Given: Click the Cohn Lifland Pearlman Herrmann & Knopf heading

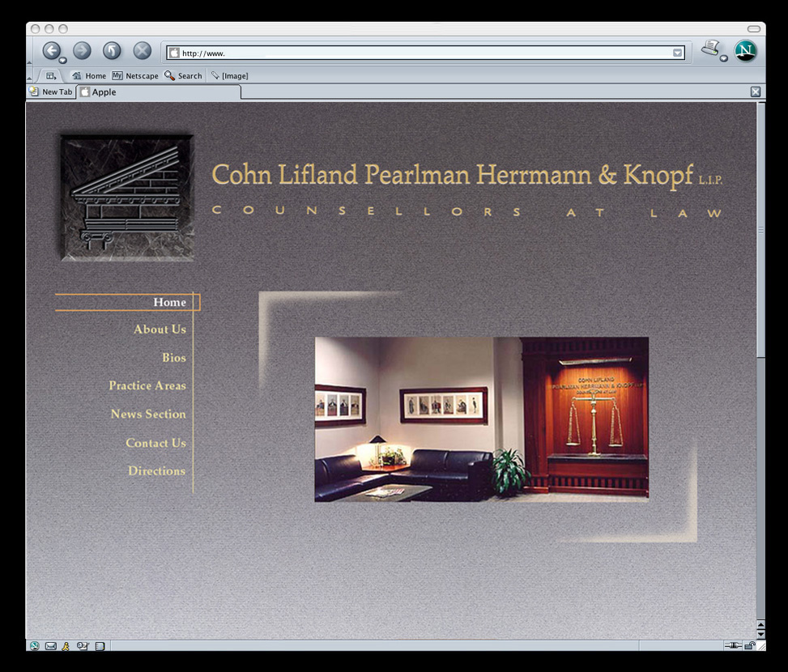Looking at the screenshot, I should 466,175.
